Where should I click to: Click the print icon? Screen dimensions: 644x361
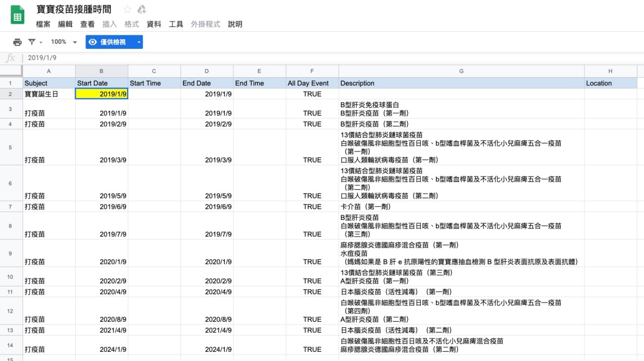coord(17,42)
